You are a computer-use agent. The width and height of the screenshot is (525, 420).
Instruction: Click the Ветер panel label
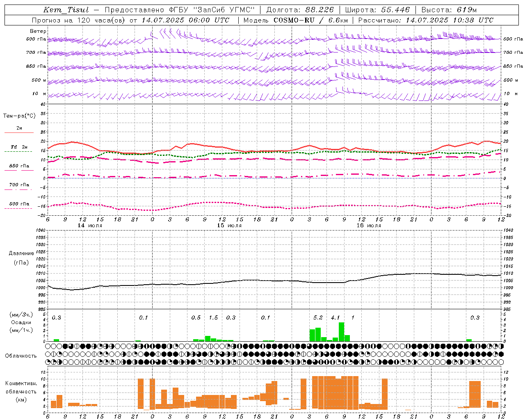point(38,31)
